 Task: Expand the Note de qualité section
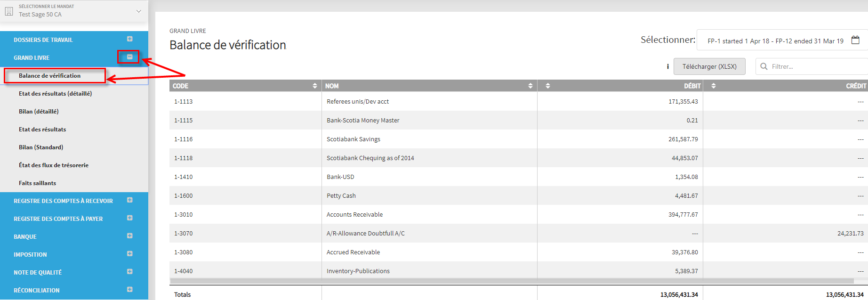(x=130, y=272)
